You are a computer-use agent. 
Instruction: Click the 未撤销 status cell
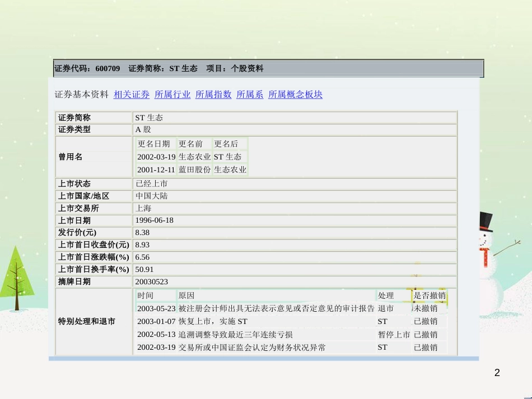click(x=426, y=308)
